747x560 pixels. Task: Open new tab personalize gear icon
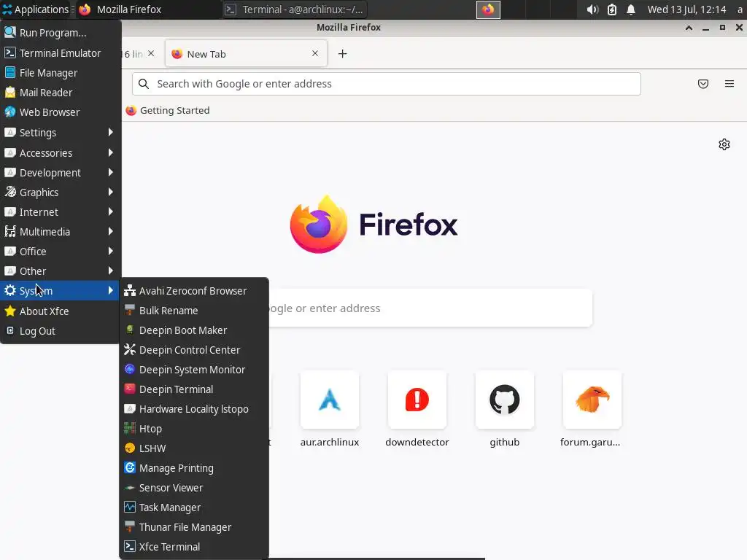coord(724,144)
